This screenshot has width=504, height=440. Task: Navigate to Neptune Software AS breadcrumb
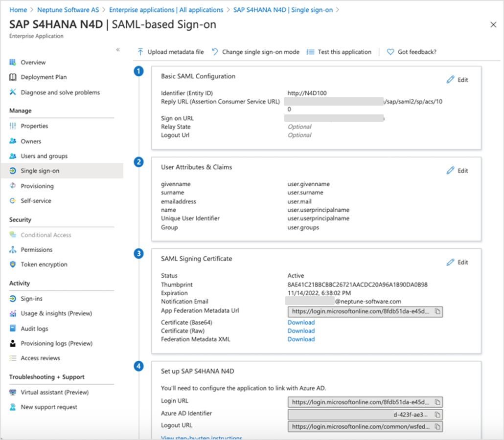[x=68, y=10]
